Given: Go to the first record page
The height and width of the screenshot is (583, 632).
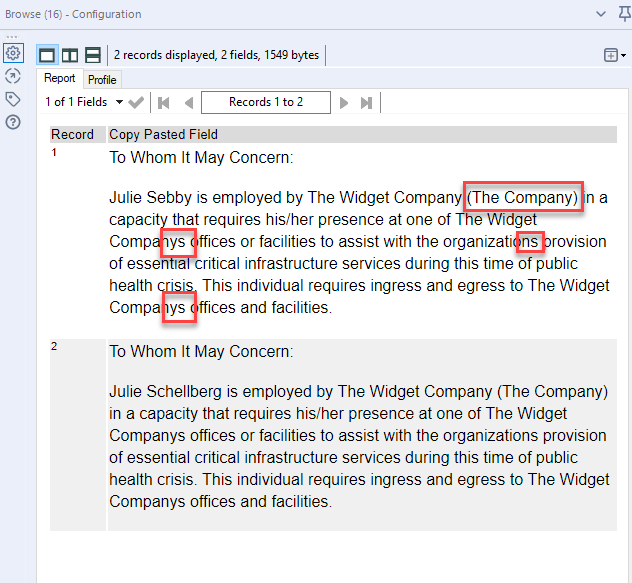Looking at the screenshot, I should coord(164,103).
